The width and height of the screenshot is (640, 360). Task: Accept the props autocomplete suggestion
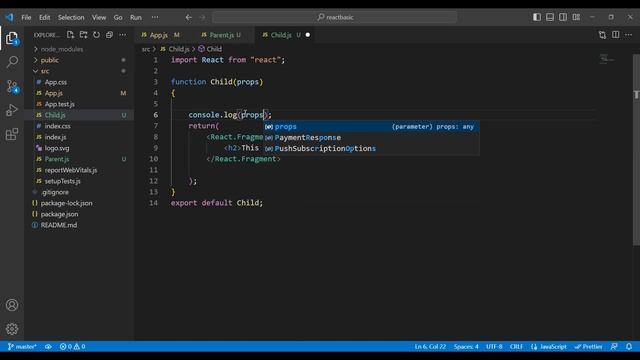tap(371, 127)
